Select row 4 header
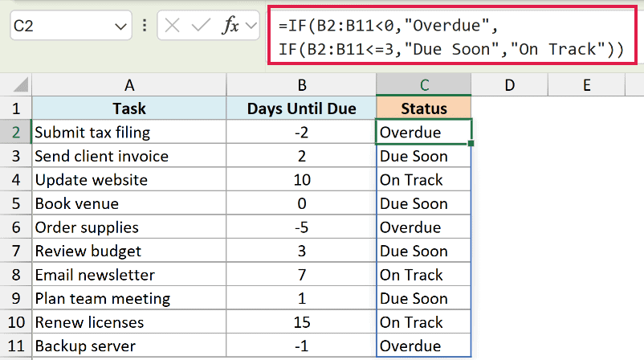This screenshot has height=360, width=644. (15, 179)
